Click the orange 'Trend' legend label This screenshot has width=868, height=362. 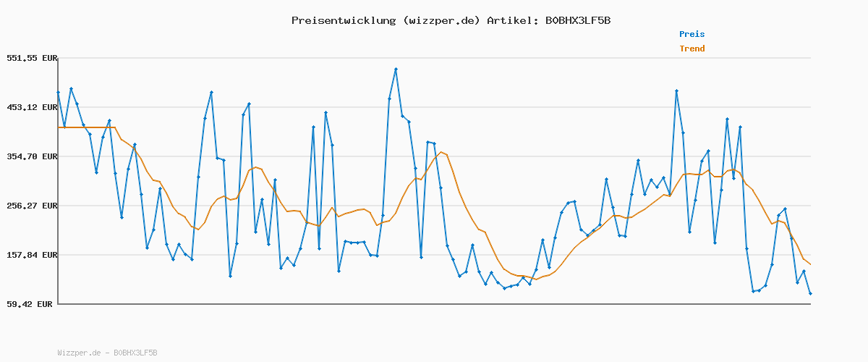[692, 49]
